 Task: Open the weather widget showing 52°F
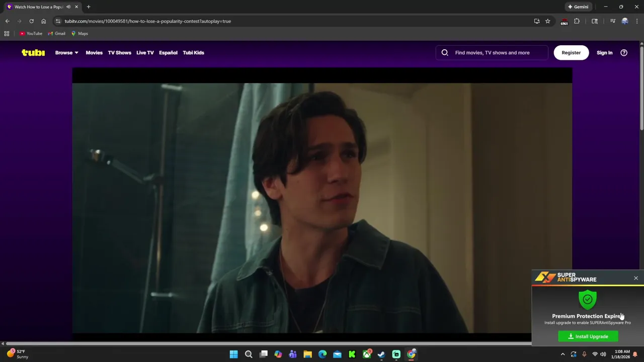coord(17,354)
